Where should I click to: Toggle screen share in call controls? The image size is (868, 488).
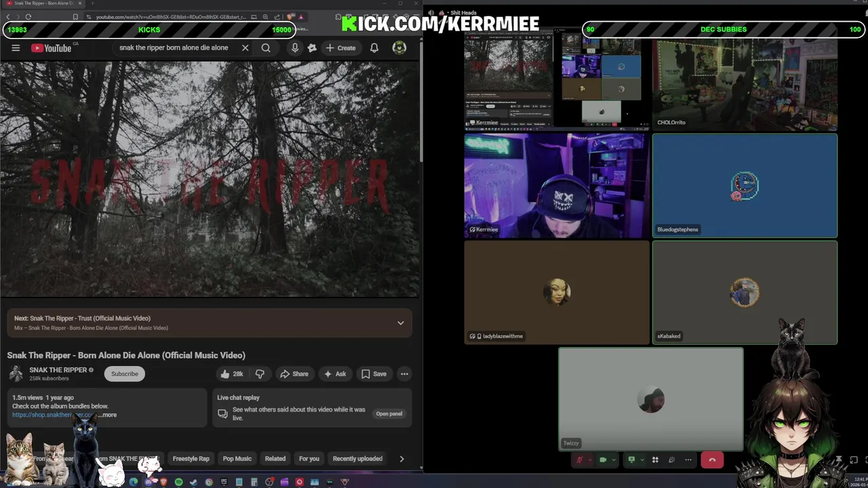(x=631, y=460)
